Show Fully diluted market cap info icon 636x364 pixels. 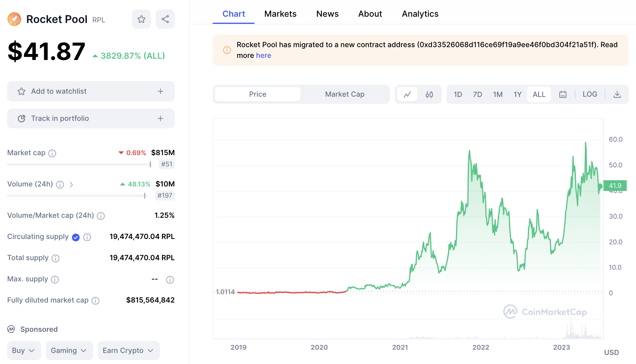point(95,301)
